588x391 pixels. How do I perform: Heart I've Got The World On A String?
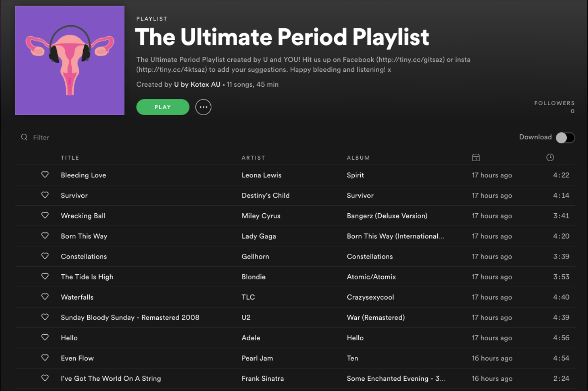pos(45,378)
